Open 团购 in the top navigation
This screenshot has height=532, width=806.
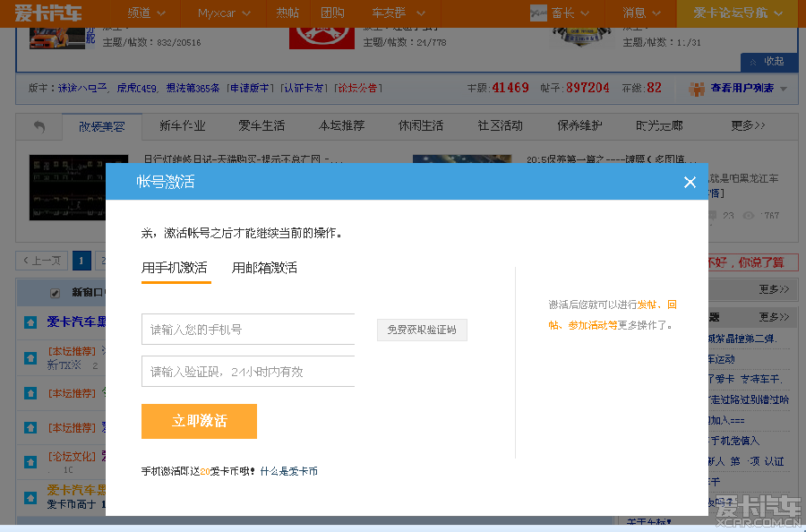[x=332, y=13]
